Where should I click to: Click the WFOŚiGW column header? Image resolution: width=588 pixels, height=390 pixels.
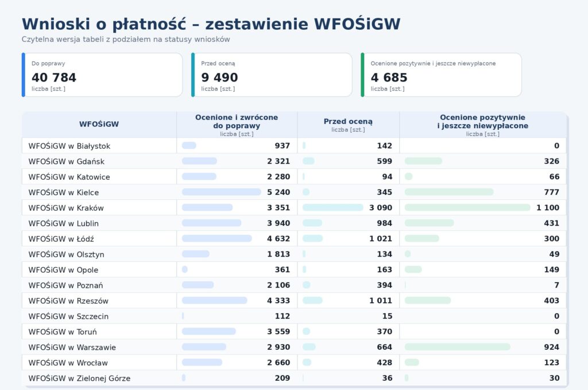point(99,124)
